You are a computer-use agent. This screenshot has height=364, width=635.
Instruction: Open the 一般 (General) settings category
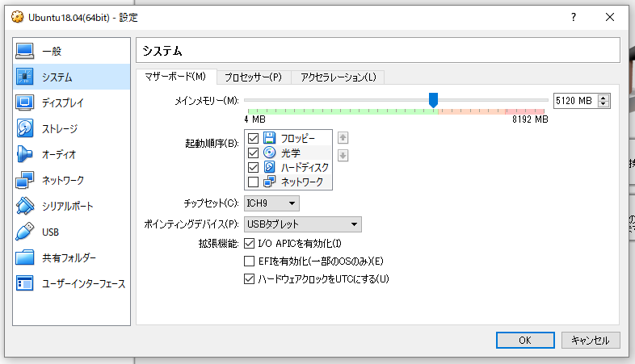click(71, 51)
